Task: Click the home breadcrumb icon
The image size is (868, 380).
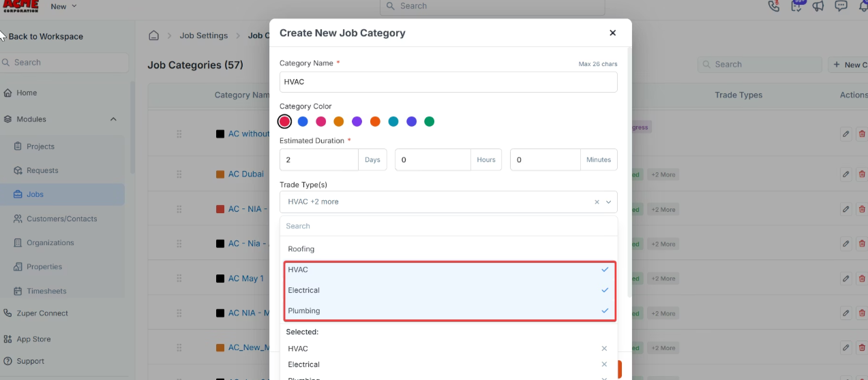Action: point(154,35)
